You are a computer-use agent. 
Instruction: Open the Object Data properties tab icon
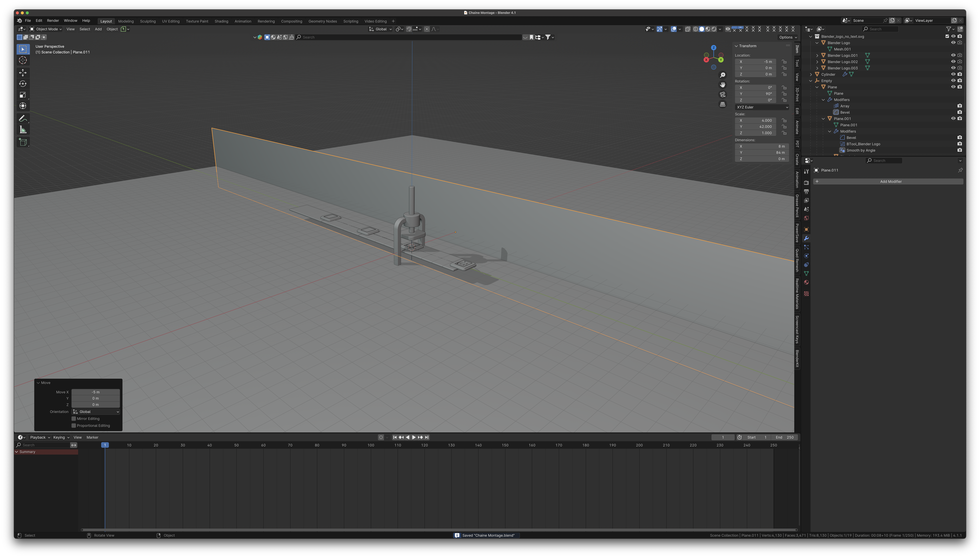tap(806, 274)
